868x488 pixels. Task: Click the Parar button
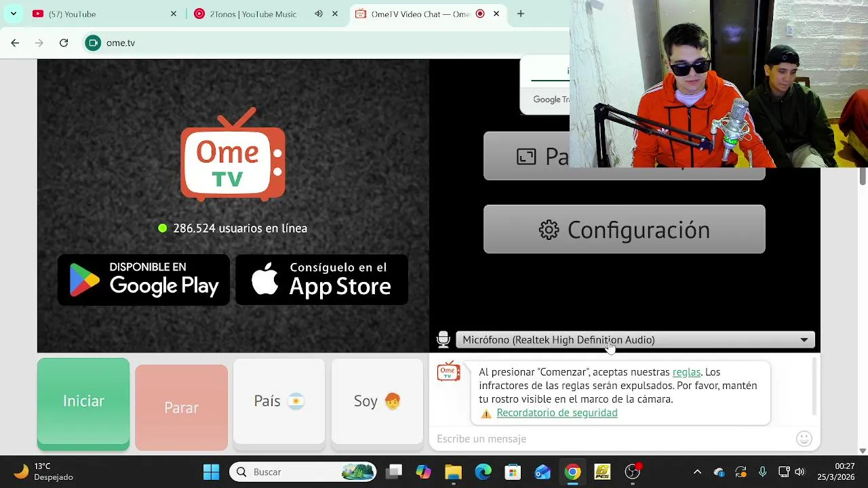click(181, 407)
